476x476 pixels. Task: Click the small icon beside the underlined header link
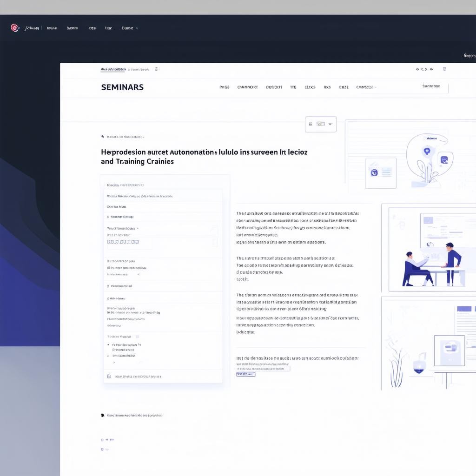[x=156, y=69]
